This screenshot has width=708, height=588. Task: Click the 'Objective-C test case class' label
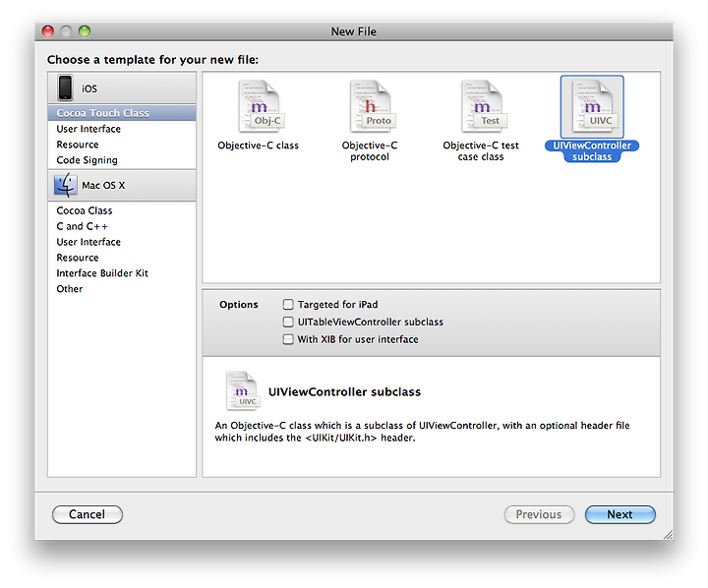pos(481,150)
